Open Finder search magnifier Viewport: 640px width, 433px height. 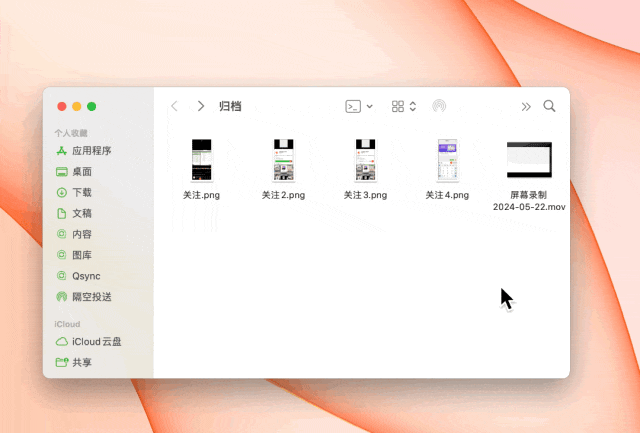549,106
